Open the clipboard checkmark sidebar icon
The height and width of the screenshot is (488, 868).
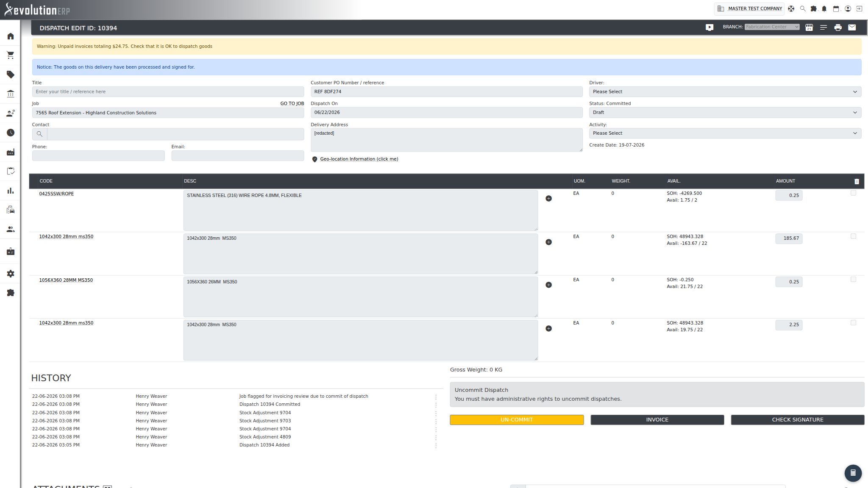click(11, 172)
